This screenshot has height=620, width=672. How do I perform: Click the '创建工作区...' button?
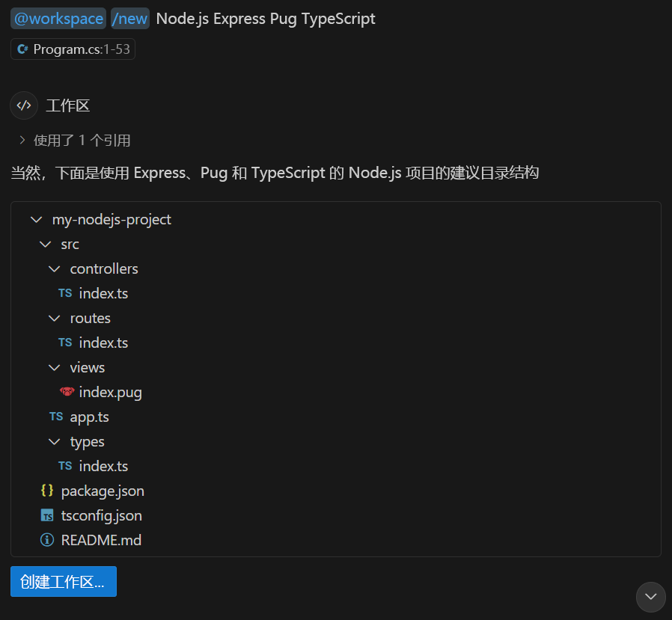pyautogui.click(x=64, y=581)
